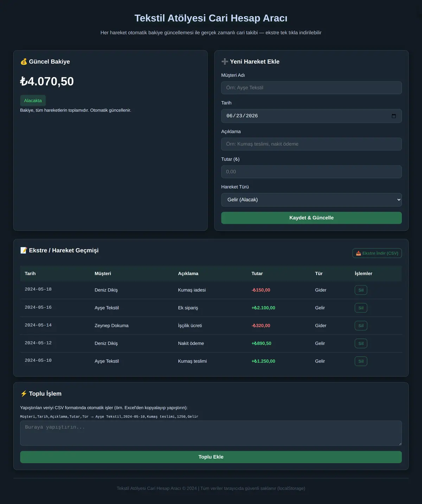Click the date 2024-05-18 in the table
Viewport: 422px width, 504px height.
(38, 290)
